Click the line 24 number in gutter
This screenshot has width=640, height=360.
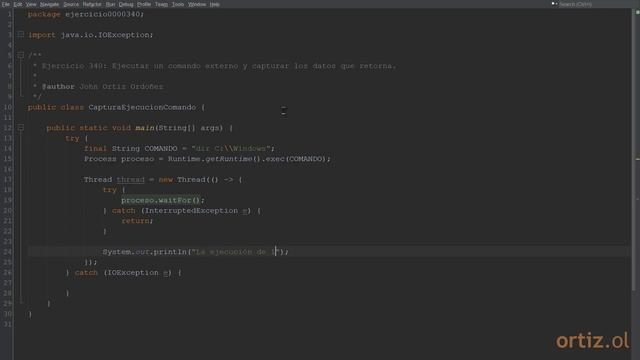8,252
